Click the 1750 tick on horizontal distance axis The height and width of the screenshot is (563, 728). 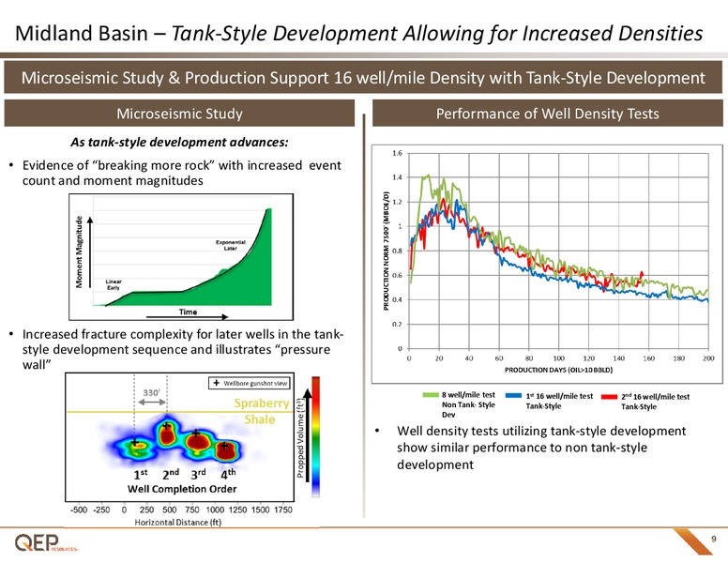pos(283,510)
